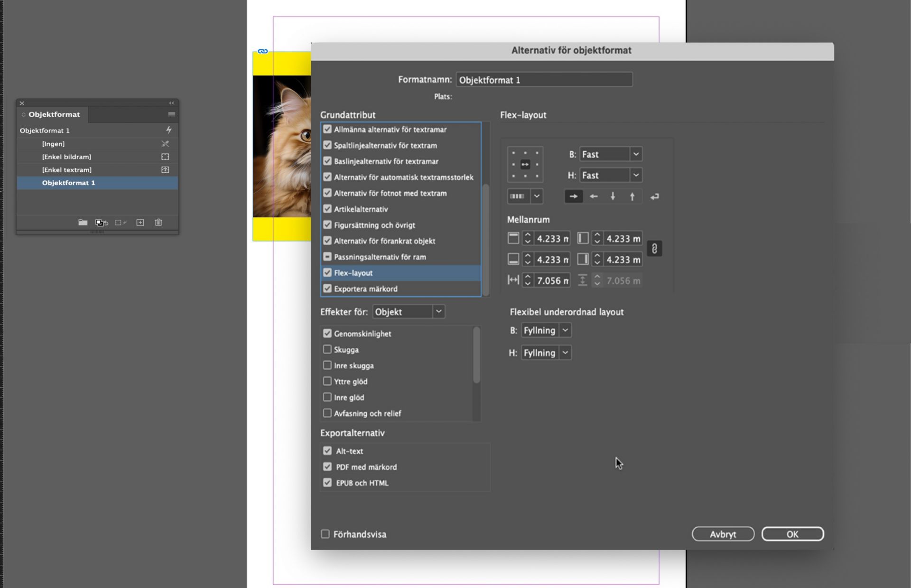Toggle the link icon for Mellanrum values
The width and height of the screenshot is (911, 588).
click(654, 248)
